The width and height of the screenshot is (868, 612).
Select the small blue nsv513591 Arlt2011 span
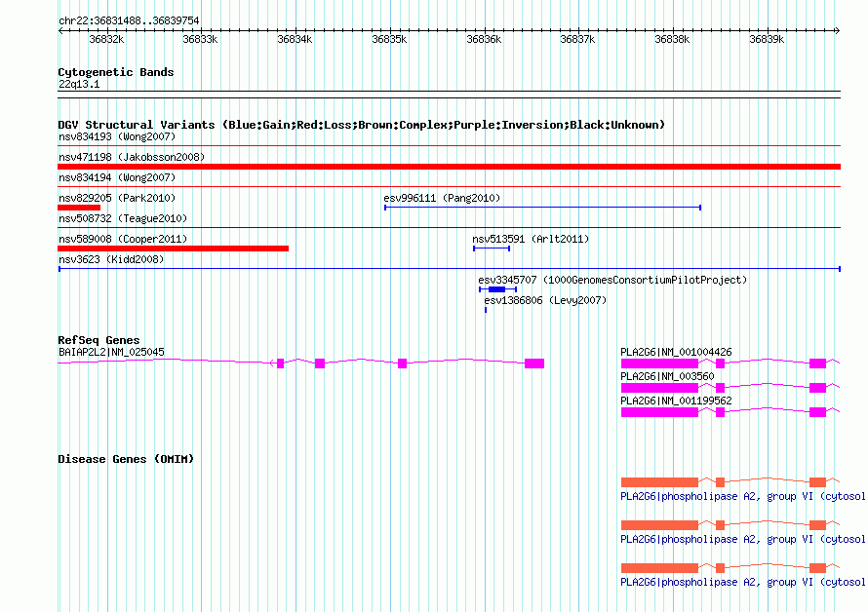(492, 249)
